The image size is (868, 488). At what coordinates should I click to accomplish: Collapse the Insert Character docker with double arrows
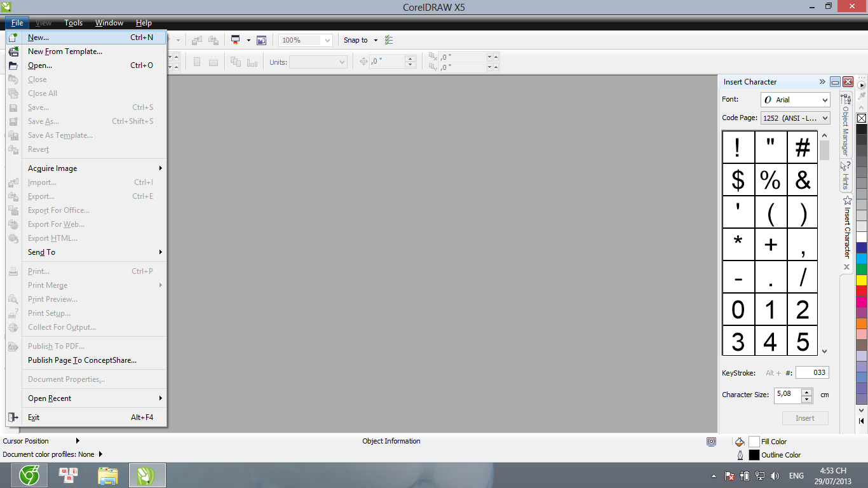click(822, 82)
